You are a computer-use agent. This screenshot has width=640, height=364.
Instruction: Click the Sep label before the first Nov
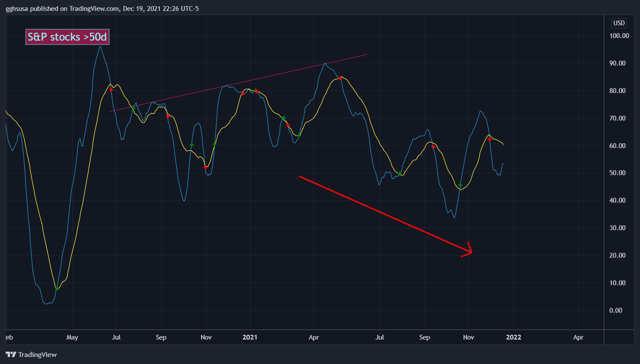[161, 337]
